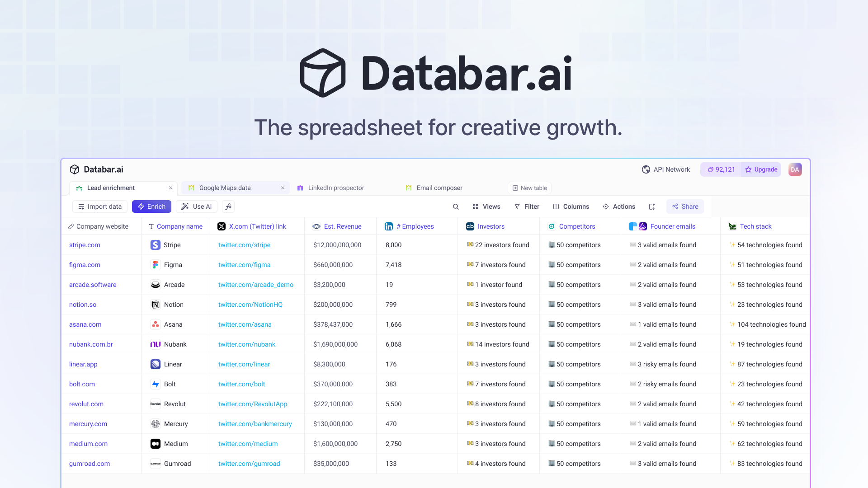The height and width of the screenshot is (488, 868).
Task: Click the search icon
Action: 455,206
